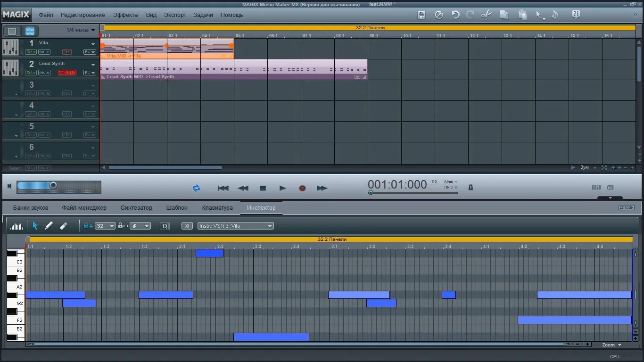Viewport: 644px width, 362px height.
Task: Start playback with the play button
Action: point(282,188)
